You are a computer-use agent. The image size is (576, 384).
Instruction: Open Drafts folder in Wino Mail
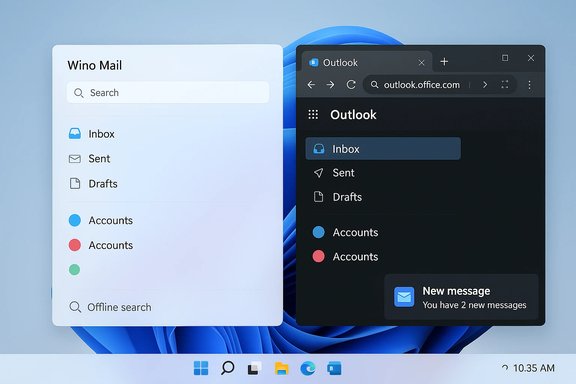pos(93,184)
